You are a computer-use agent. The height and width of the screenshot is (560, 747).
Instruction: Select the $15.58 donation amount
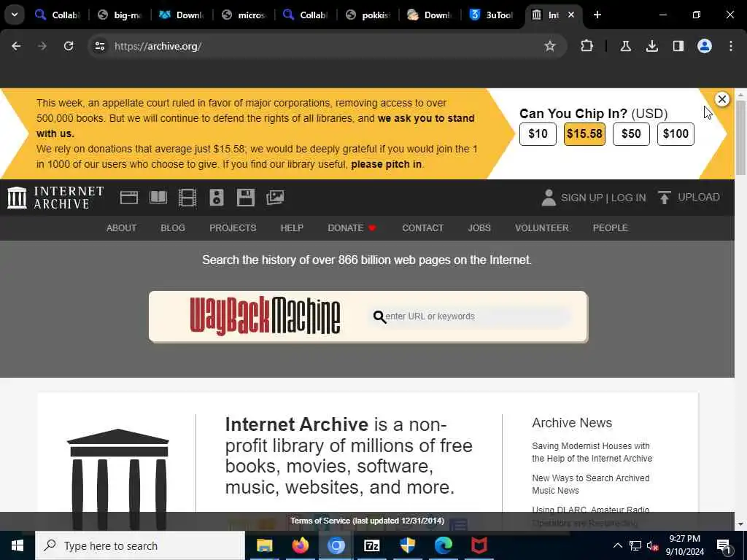pos(584,134)
